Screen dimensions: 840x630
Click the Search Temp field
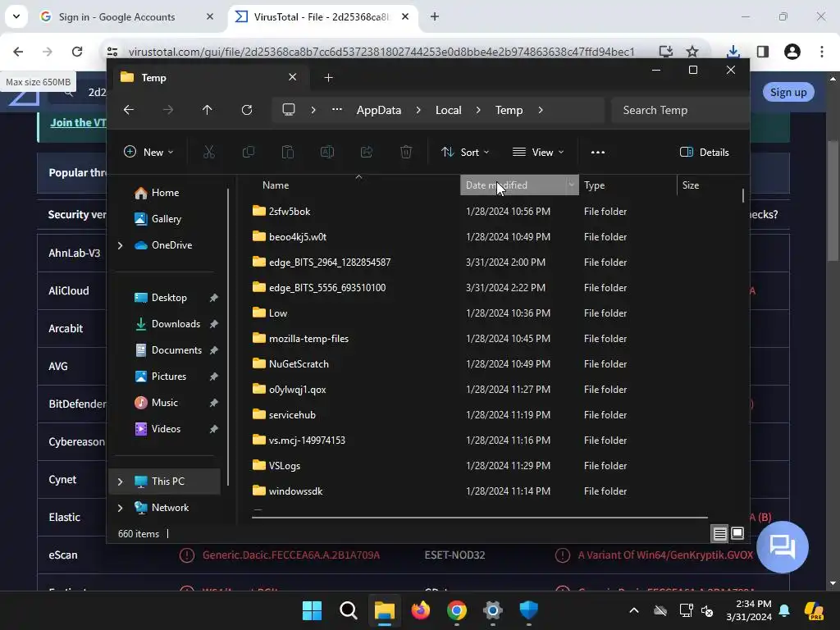tap(679, 110)
